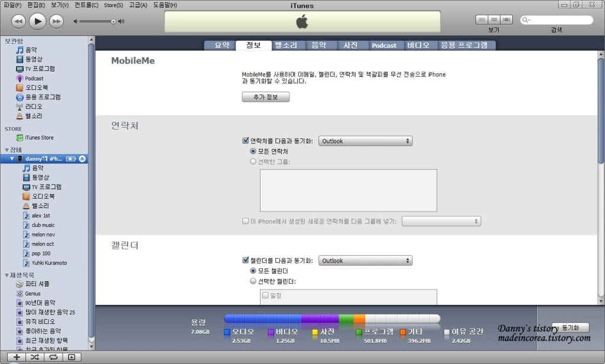
Task: Switch to Cover Flow view icon
Action: (x=506, y=19)
